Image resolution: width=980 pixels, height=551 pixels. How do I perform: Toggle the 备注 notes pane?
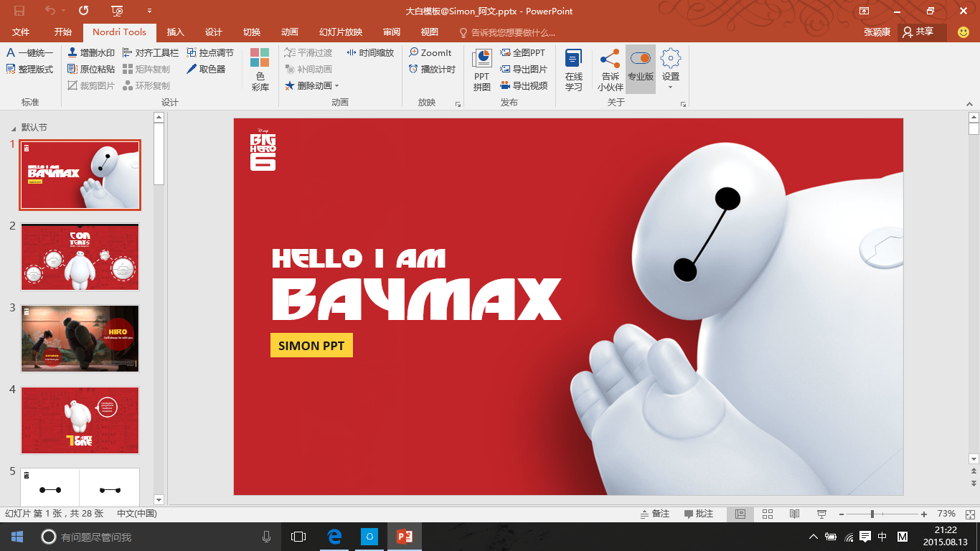tap(655, 514)
